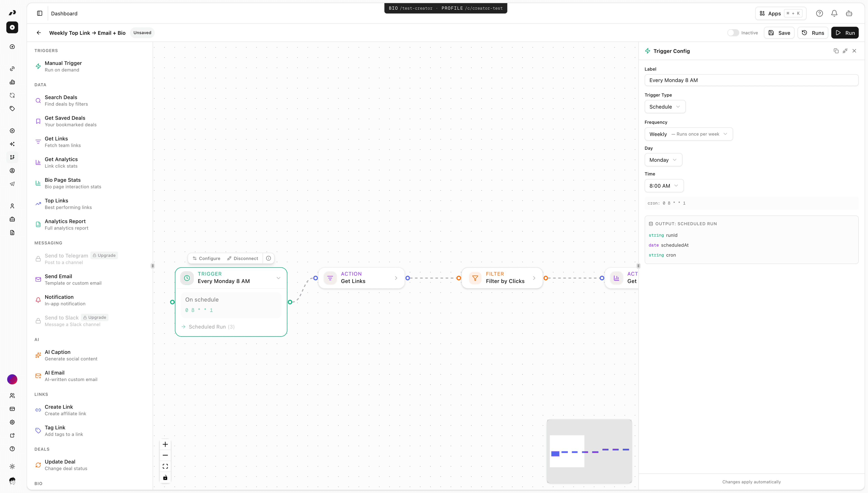
Task: Select the Get Links action node
Action: point(361,278)
